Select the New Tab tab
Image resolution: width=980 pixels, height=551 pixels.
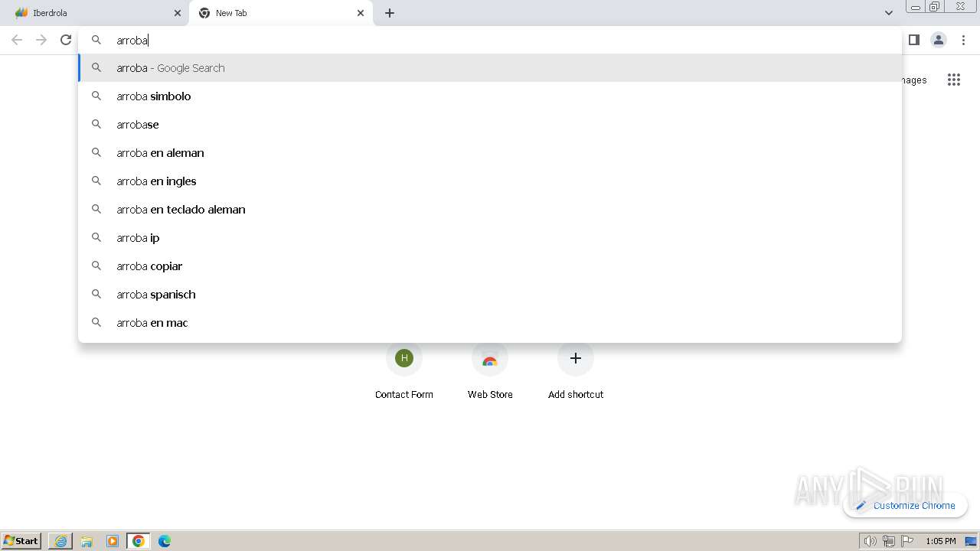pyautogui.click(x=281, y=13)
